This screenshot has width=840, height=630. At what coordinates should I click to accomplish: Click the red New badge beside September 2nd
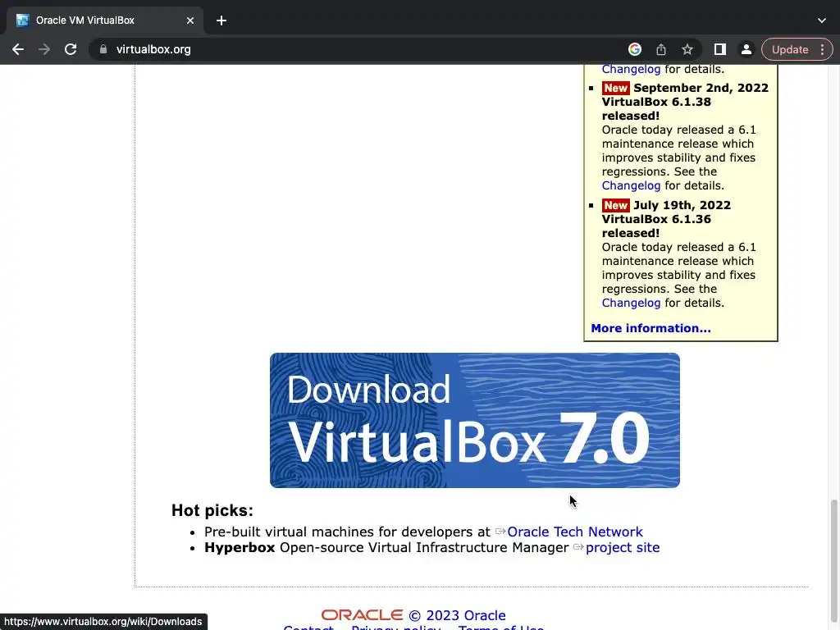click(615, 88)
